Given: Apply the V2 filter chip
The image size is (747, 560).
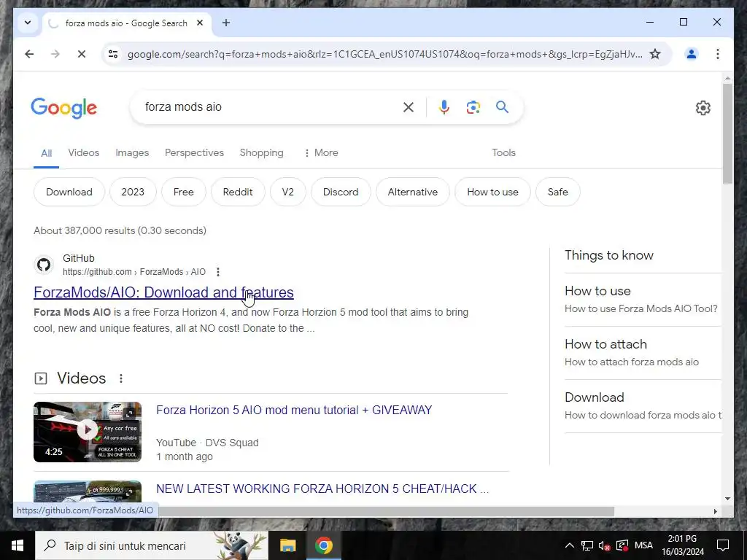Looking at the screenshot, I should pyautogui.click(x=287, y=192).
